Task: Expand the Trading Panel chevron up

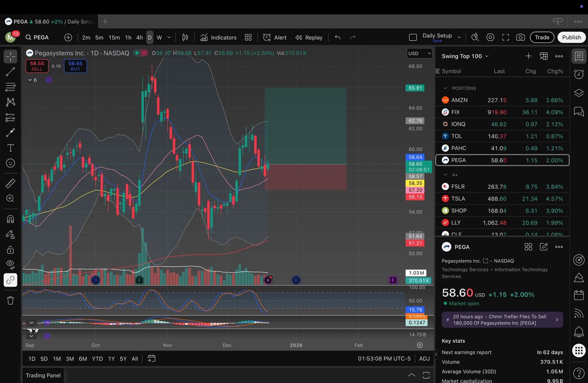Action: (x=412, y=375)
